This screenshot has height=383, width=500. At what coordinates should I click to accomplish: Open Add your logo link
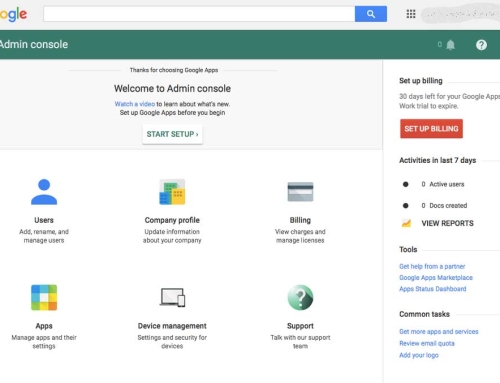[x=419, y=355]
